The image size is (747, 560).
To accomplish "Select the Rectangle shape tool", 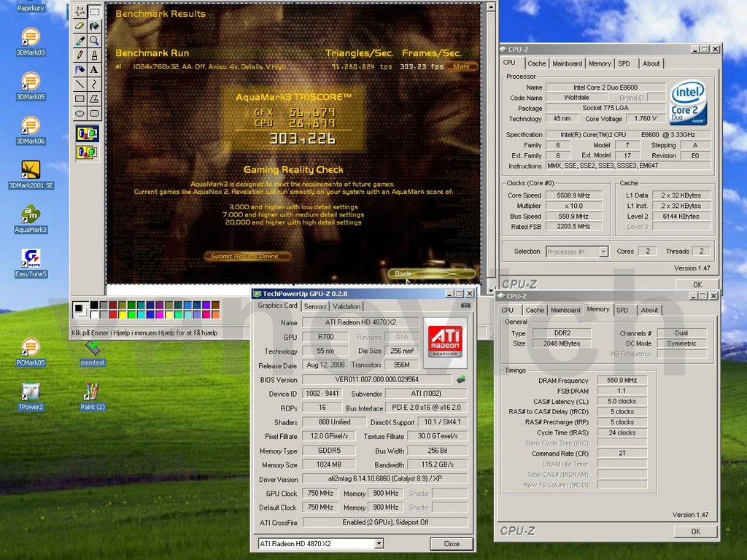I will click(80, 99).
